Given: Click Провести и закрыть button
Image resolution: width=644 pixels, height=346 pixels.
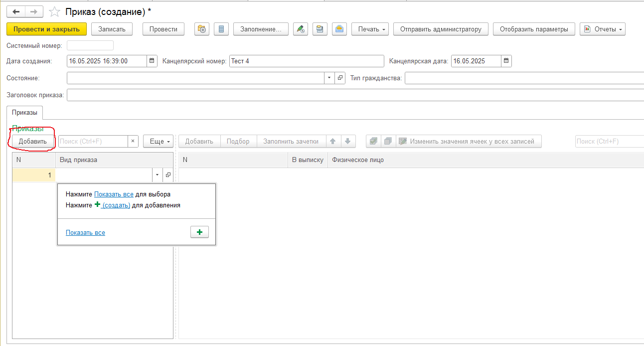Looking at the screenshot, I should [47, 29].
